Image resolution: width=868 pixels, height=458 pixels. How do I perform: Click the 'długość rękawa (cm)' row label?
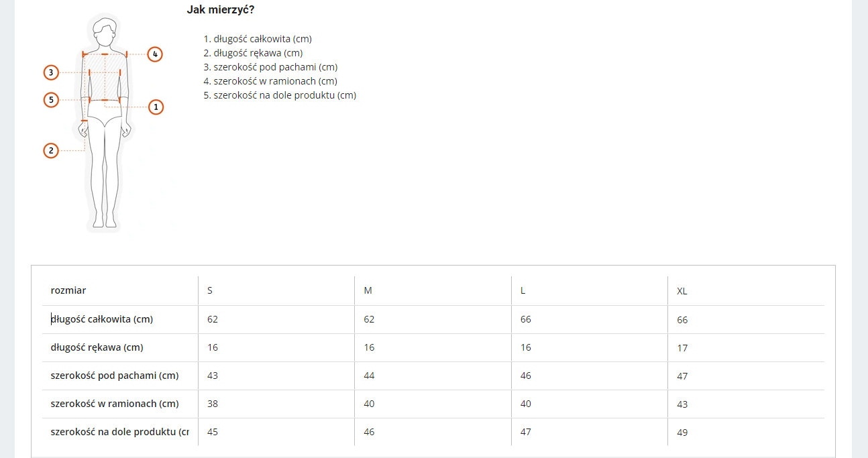click(x=97, y=347)
